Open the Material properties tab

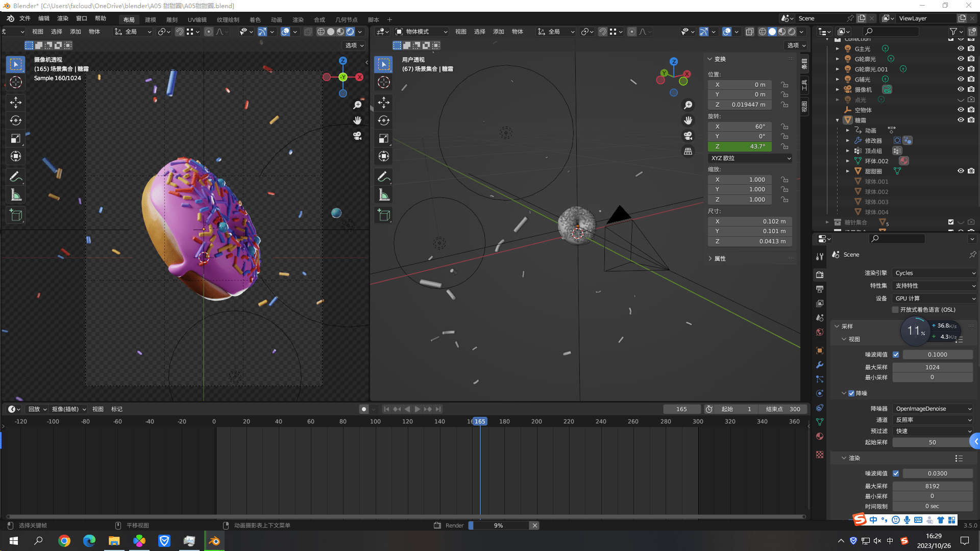tap(820, 436)
